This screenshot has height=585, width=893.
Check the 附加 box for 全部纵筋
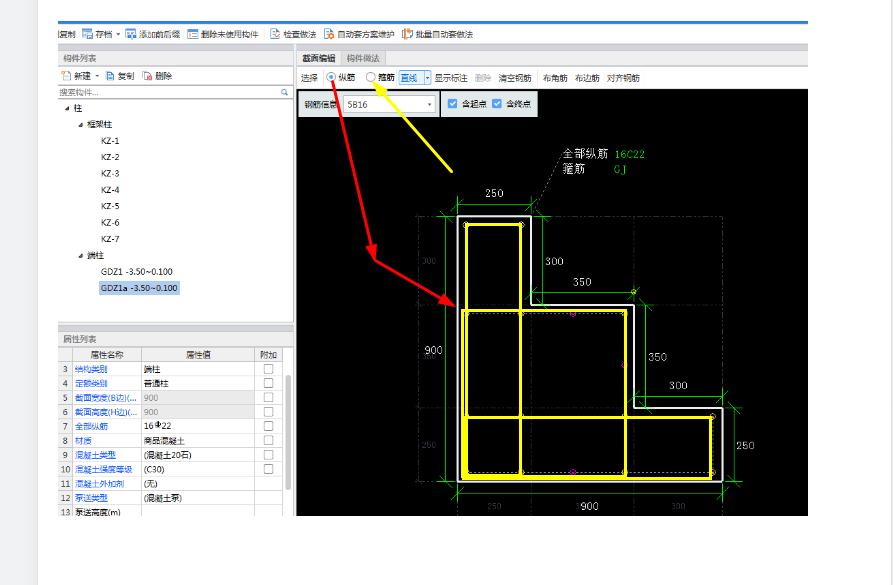tap(268, 426)
